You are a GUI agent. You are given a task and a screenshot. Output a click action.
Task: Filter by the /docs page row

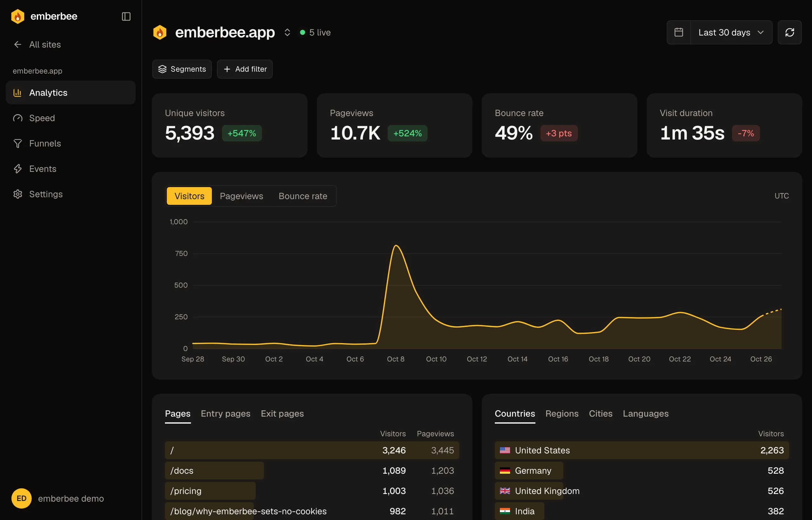tap(312, 471)
